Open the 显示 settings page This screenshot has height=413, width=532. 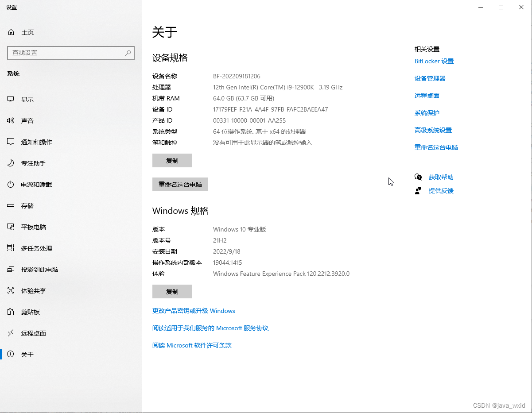[71, 100]
